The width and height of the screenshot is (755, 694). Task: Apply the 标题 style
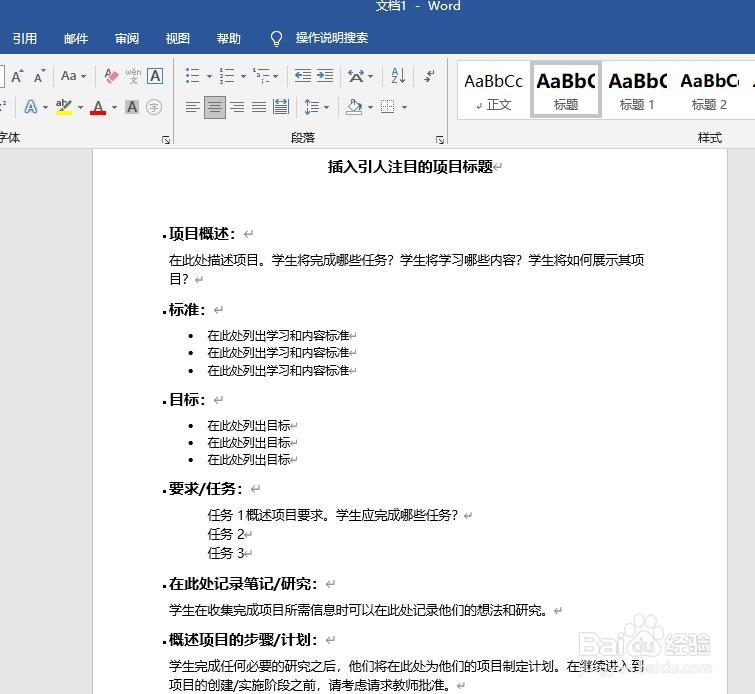click(566, 90)
